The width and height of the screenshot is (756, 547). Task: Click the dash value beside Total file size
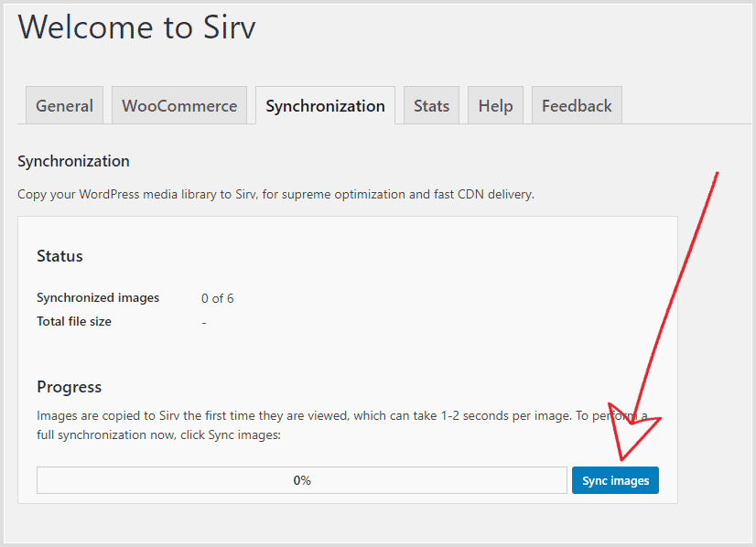point(204,322)
